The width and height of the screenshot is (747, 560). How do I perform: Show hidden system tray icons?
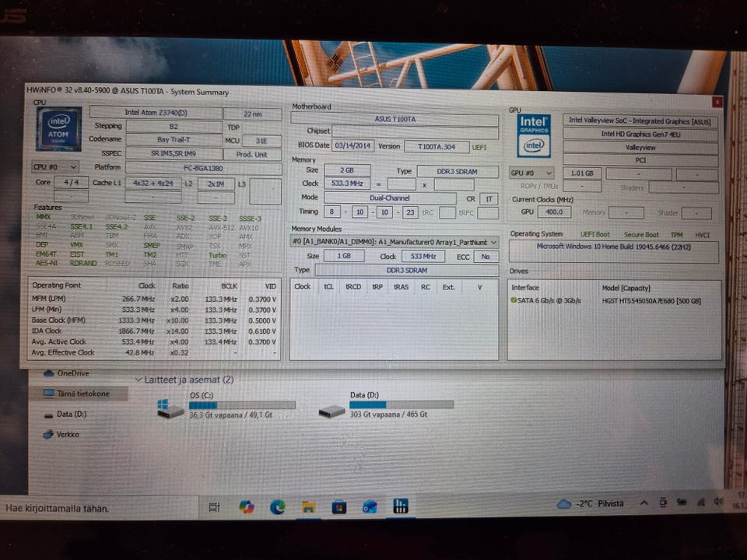pyautogui.click(x=644, y=503)
